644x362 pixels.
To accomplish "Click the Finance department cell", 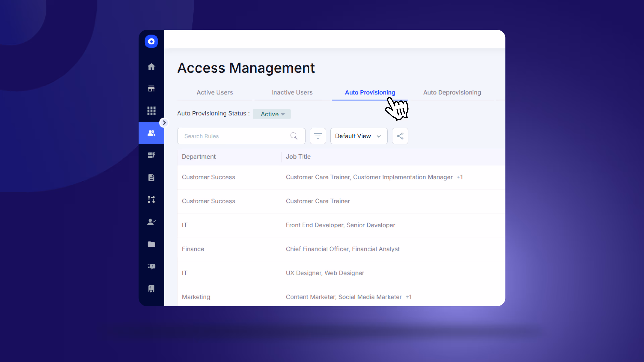I will click(193, 249).
